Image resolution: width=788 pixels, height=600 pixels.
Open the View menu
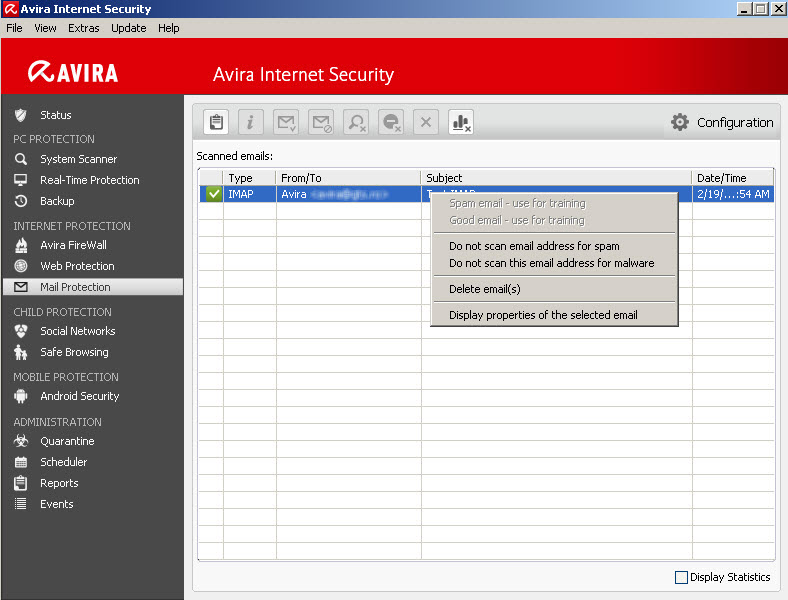45,28
